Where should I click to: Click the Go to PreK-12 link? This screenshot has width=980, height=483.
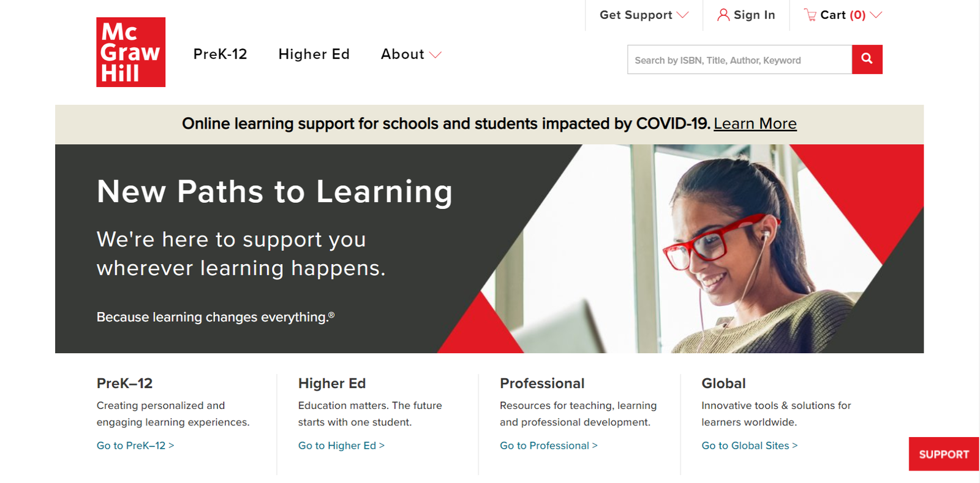pos(135,446)
